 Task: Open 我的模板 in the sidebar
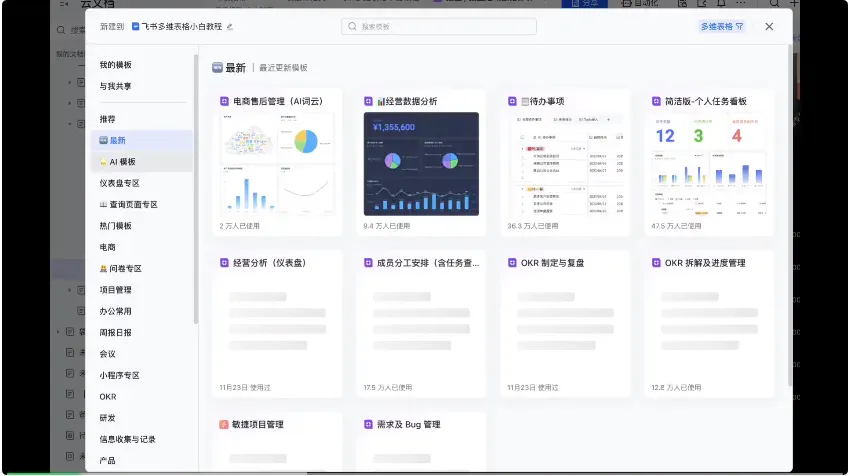point(115,65)
